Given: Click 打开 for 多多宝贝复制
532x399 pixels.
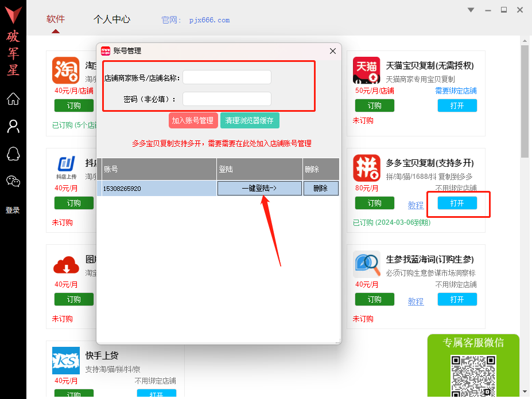Looking at the screenshot, I should point(457,203).
